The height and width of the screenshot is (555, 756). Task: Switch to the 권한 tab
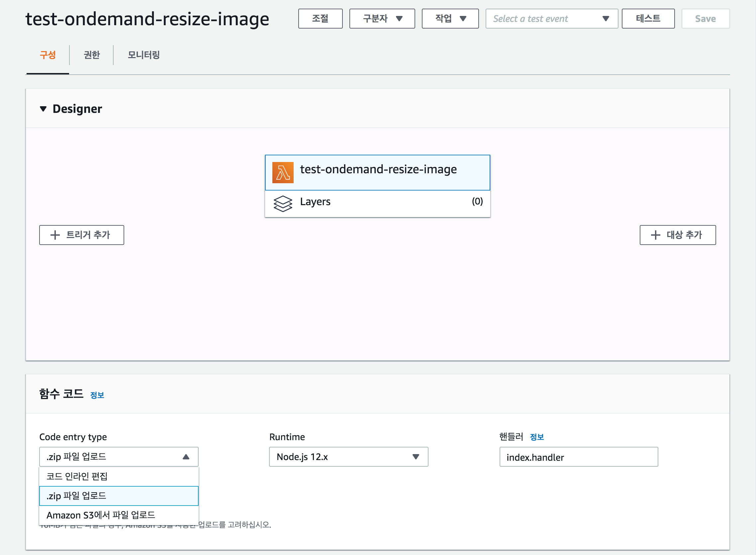91,55
